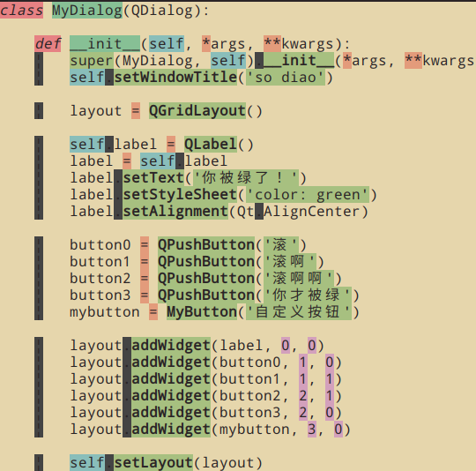
Task: Click the MyButton constructor
Action: (202, 311)
